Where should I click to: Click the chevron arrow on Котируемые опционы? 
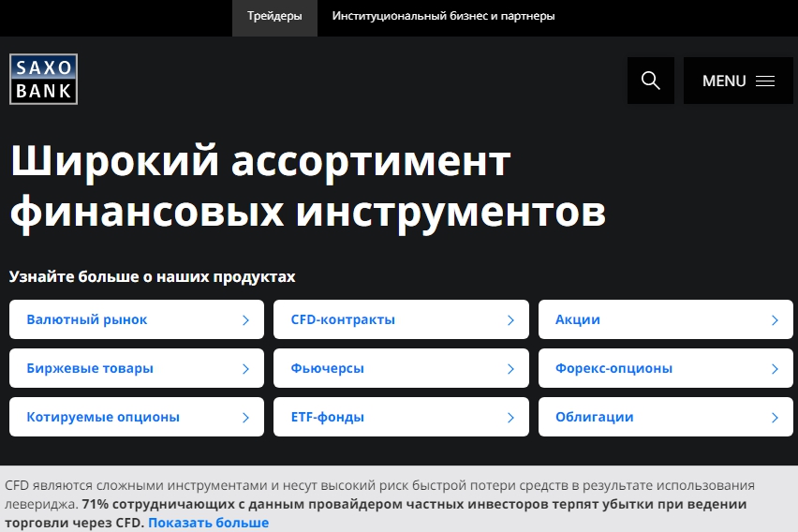245,418
